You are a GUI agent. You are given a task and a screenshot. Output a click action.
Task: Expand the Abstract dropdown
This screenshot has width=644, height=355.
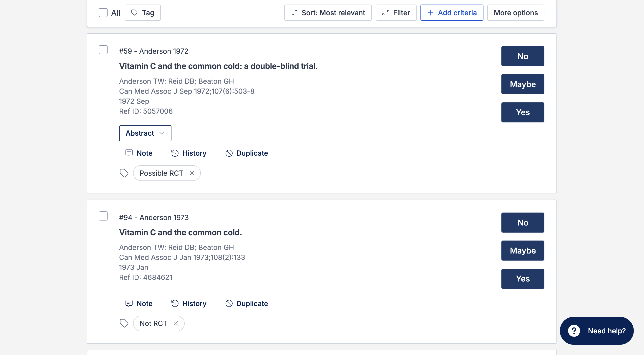pos(145,133)
